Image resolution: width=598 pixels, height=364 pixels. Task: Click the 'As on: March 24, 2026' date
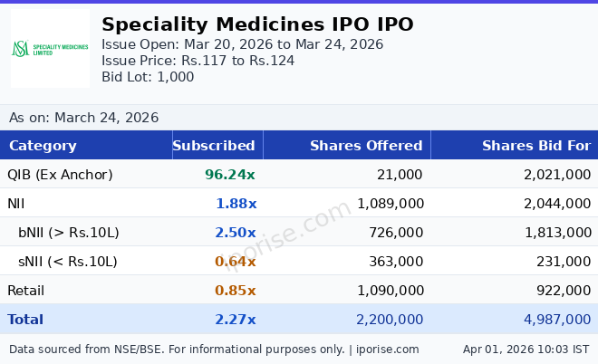click(x=83, y=118)
